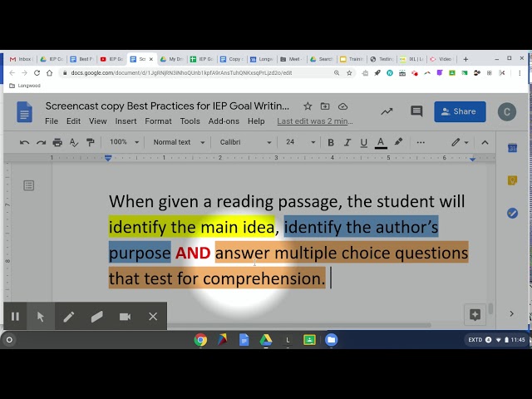Open Tasks in the side panel
This screenshot has height=399, width=532.
click(512, 213)
